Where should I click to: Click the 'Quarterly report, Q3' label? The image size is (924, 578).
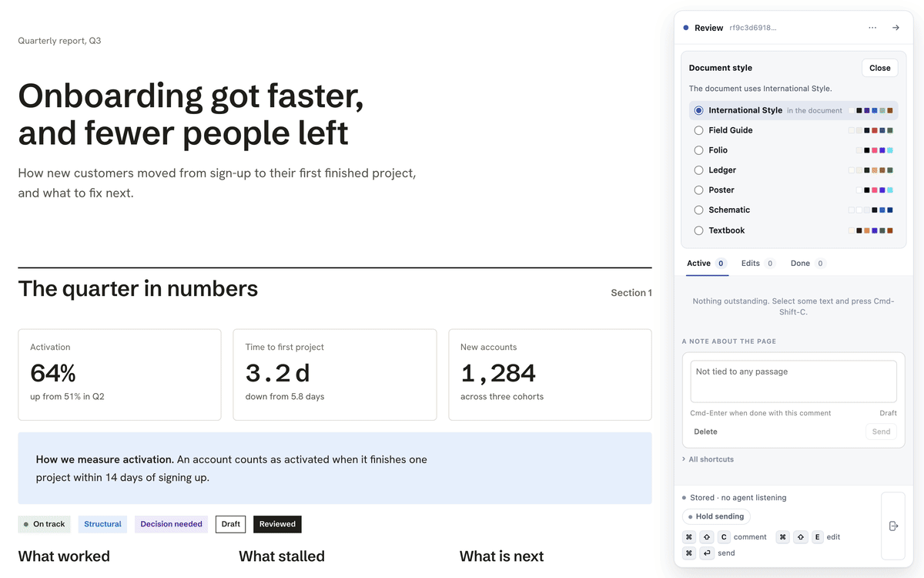coord(59,40)
